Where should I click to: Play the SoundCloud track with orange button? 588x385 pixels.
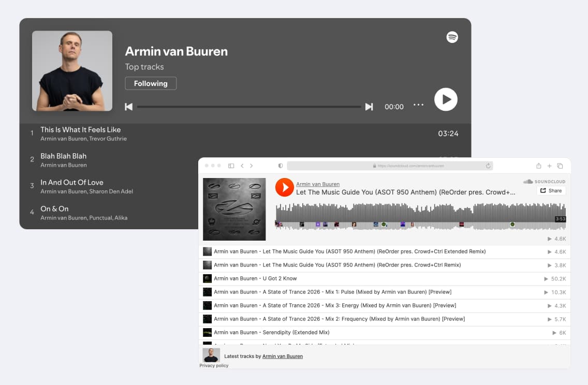point(285,187)
